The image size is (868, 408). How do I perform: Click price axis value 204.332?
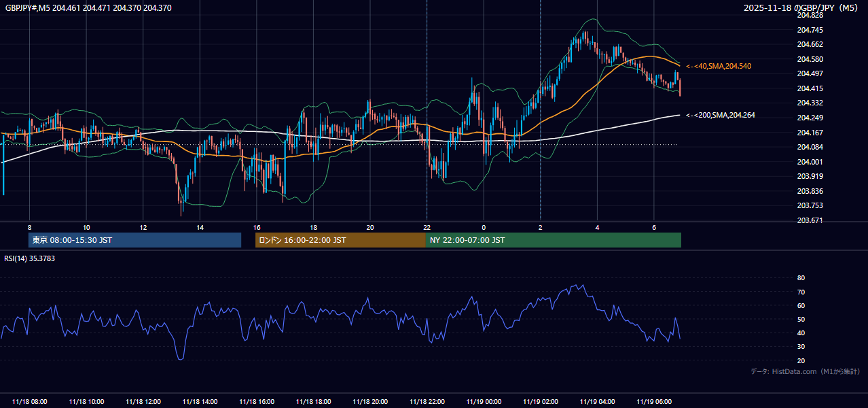click(x=810, y=103)
